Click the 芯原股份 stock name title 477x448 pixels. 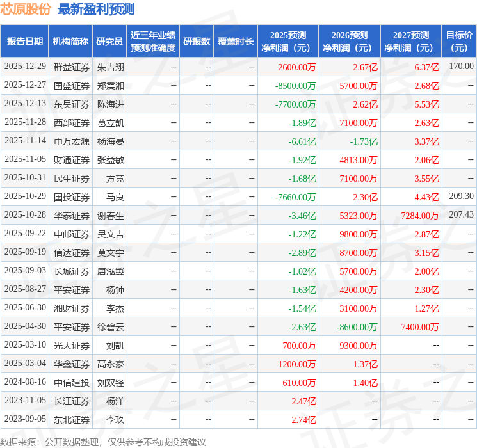point(26,9)
